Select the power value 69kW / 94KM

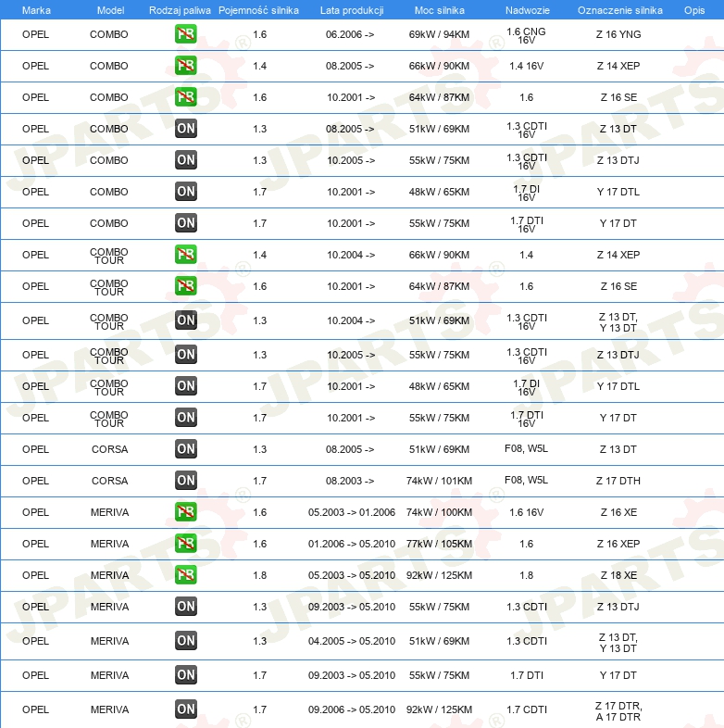coord(439,34)
